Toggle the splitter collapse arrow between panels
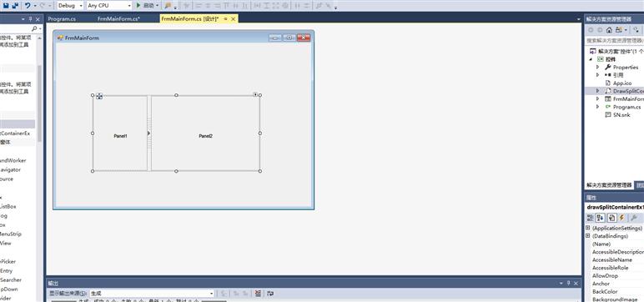This screenshot has height=302, width=644. pyautogui.click(x=148, y=133)
